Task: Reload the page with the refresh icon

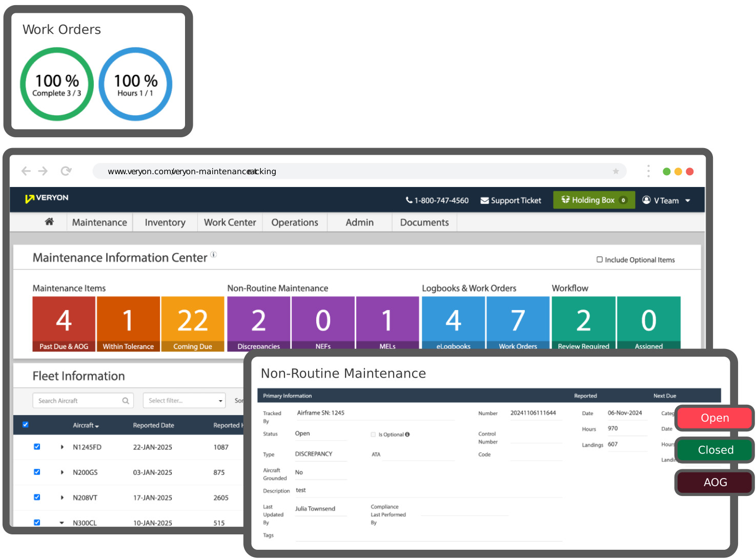Action: coord(66,171)
